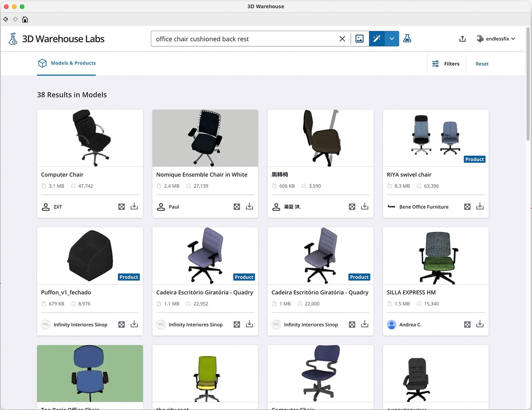Click inside the search input field

point(246,39)
